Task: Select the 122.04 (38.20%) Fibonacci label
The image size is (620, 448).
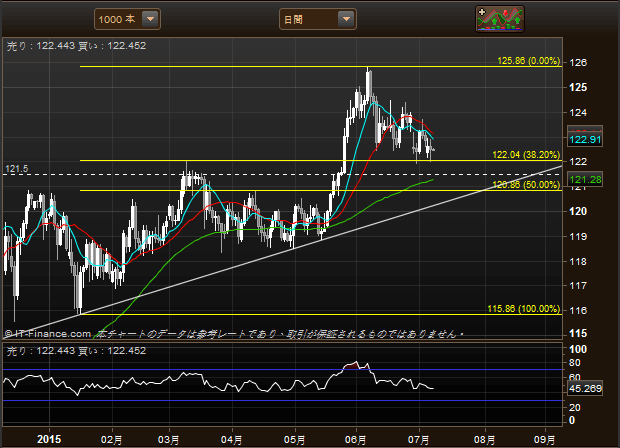Action: tap(526, 155)
